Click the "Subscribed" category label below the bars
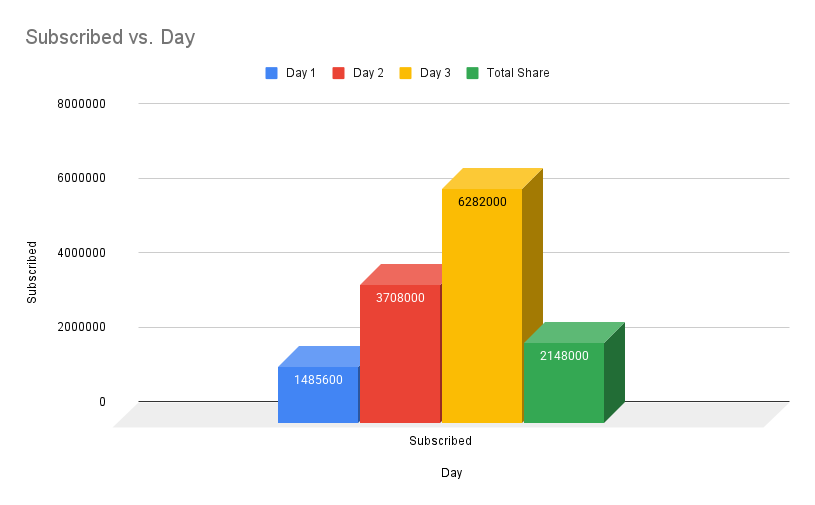 [x=440, y=441]
